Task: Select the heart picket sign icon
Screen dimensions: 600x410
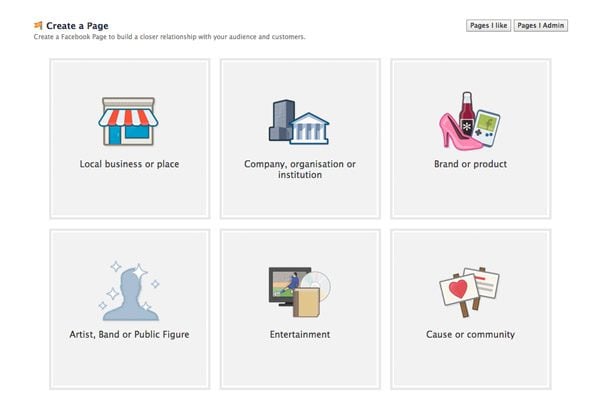Action: point(457,289)
